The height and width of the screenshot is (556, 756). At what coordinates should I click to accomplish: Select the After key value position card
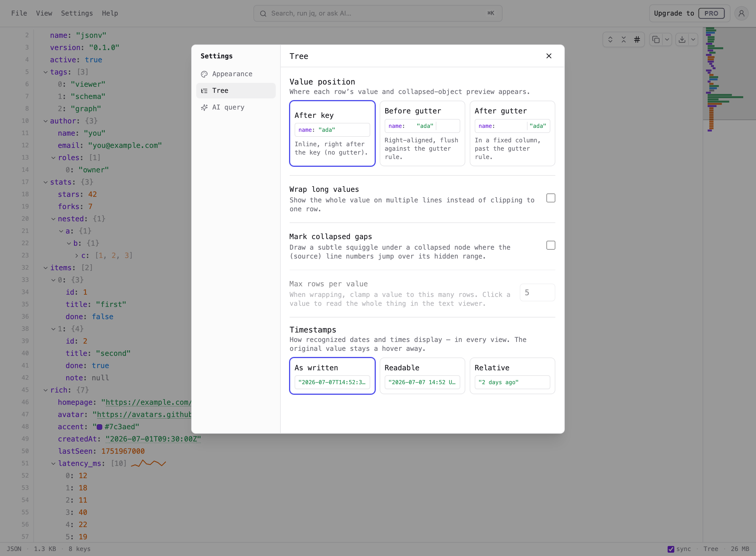(332, 133)
